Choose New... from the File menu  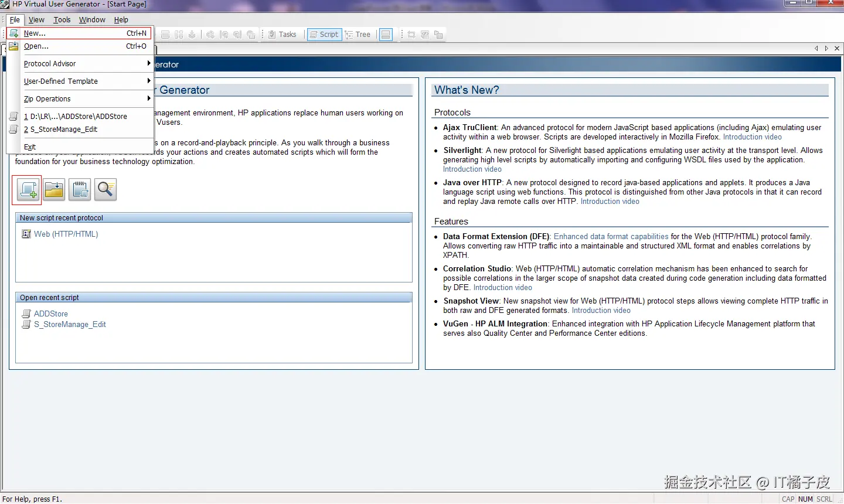80,33
